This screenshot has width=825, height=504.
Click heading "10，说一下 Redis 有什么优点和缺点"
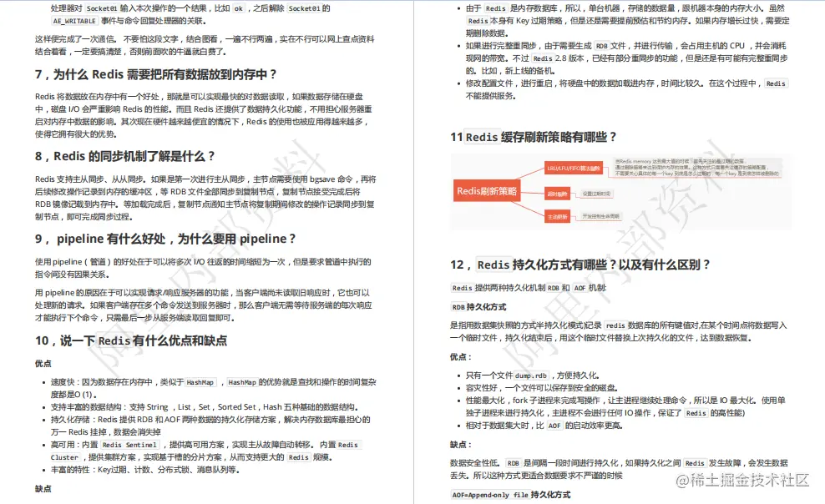(131, 341)
